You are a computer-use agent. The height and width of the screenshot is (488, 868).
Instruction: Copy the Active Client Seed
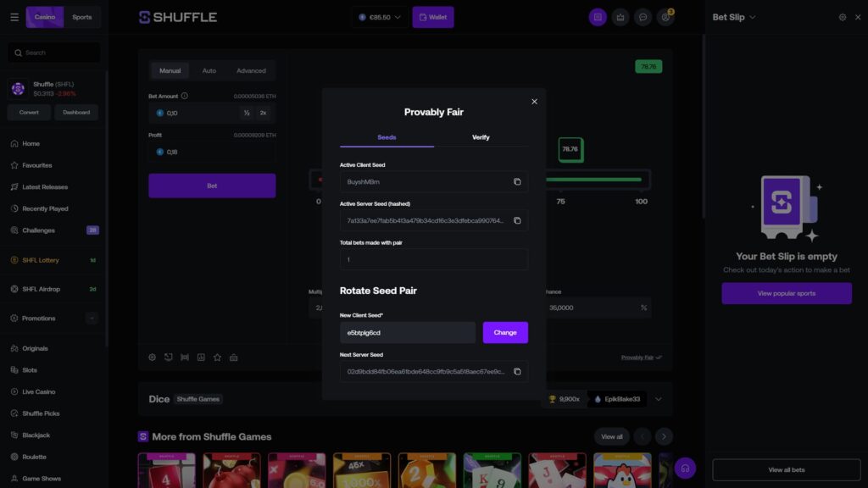(517, 181)
